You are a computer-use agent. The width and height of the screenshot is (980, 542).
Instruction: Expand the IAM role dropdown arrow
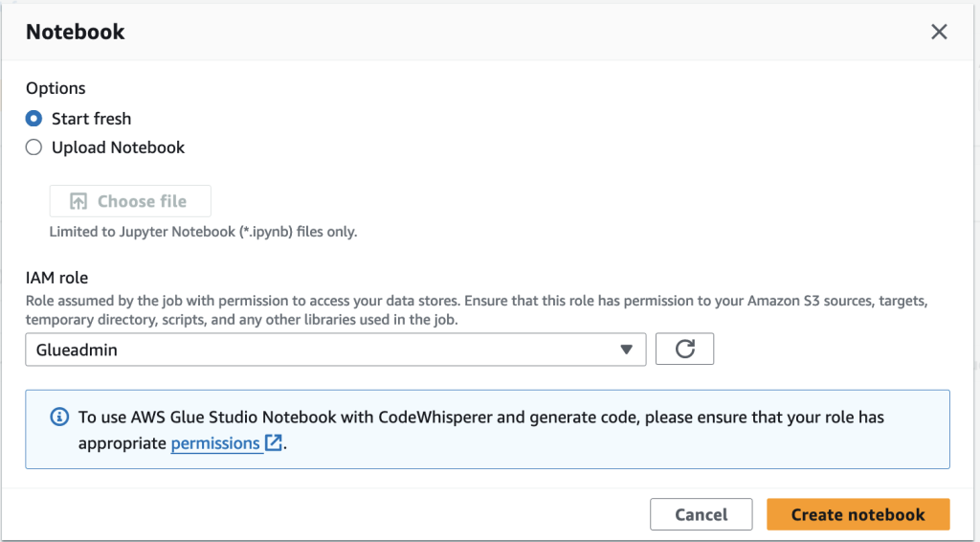[627, 350]
